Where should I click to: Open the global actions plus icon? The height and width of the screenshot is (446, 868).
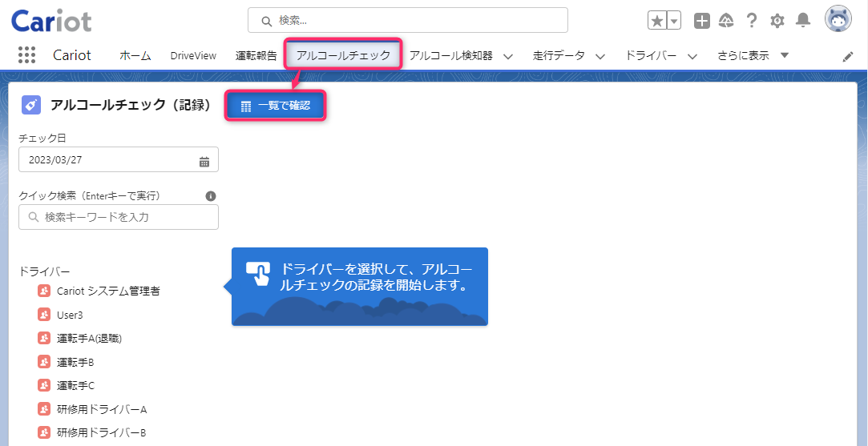[702, 21]
